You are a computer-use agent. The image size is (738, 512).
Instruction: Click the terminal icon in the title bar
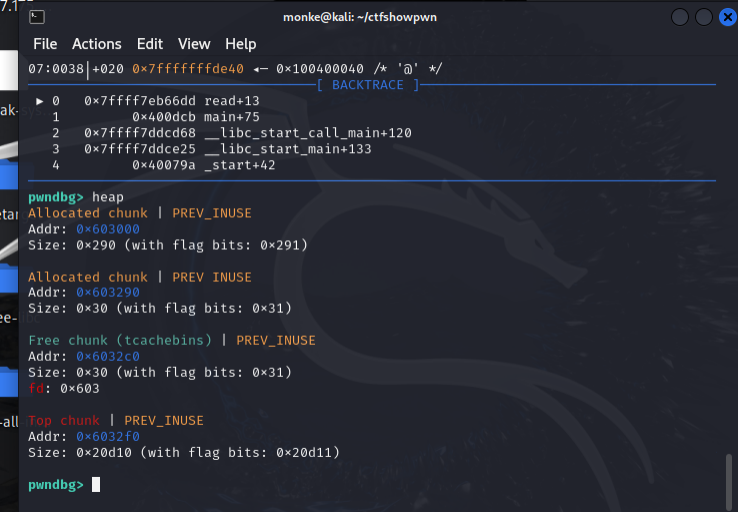pyautogui.click(x=35, y=17)
